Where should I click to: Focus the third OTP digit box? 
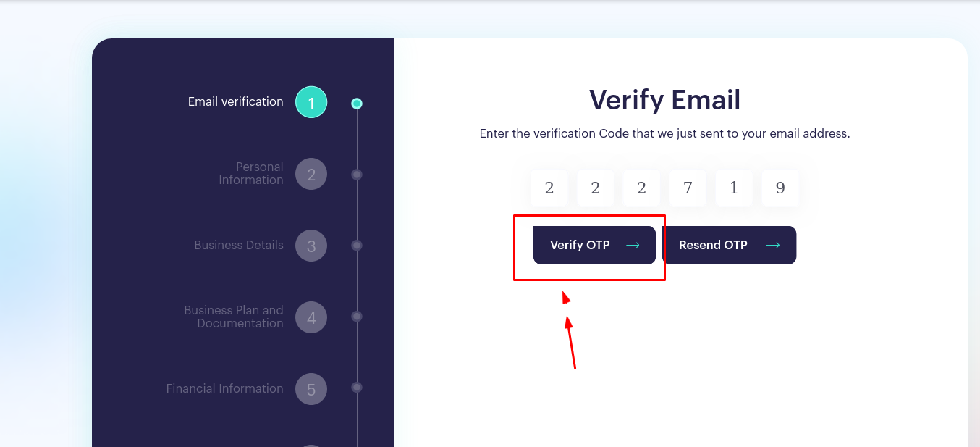tap(641, 188)
